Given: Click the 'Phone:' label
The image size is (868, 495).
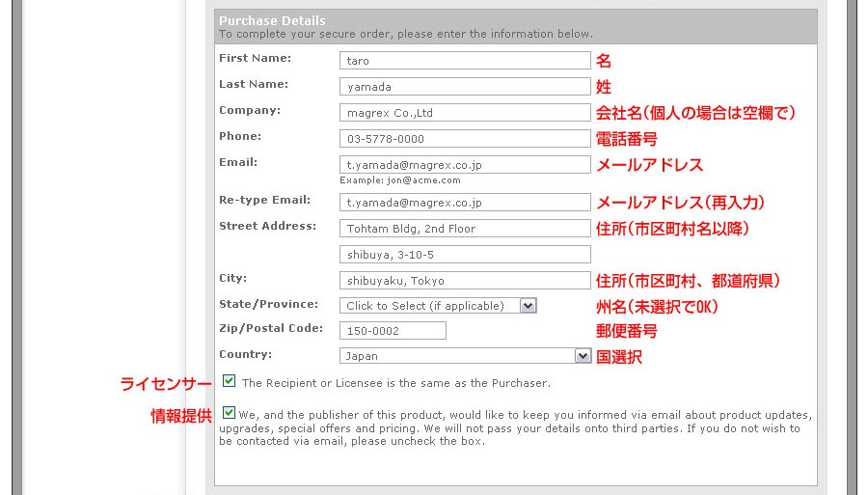Looking at the screenshot, I should 240,136.
